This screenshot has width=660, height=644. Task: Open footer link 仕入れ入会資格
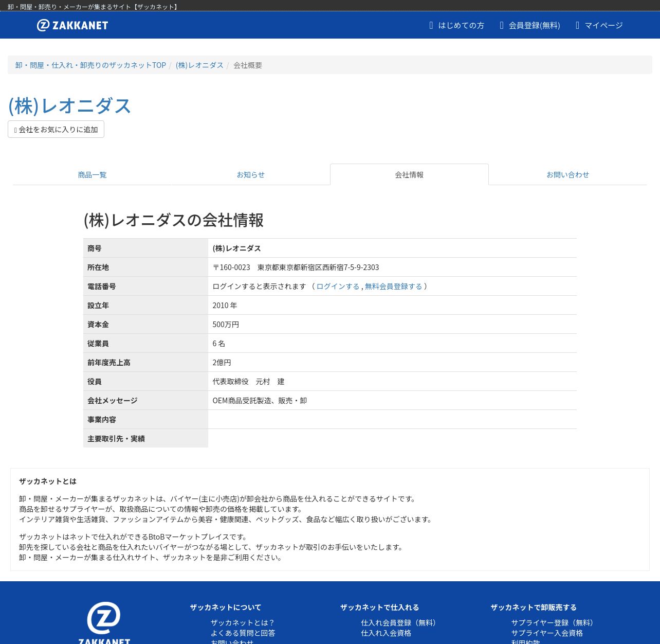(x=386, y=633)
